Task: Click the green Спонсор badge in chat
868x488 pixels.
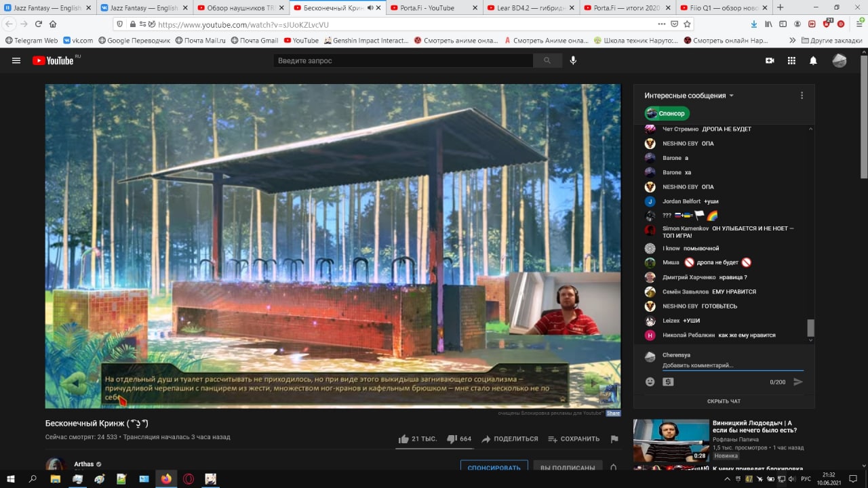Action: pyautogui.click(x=667, y=113)
